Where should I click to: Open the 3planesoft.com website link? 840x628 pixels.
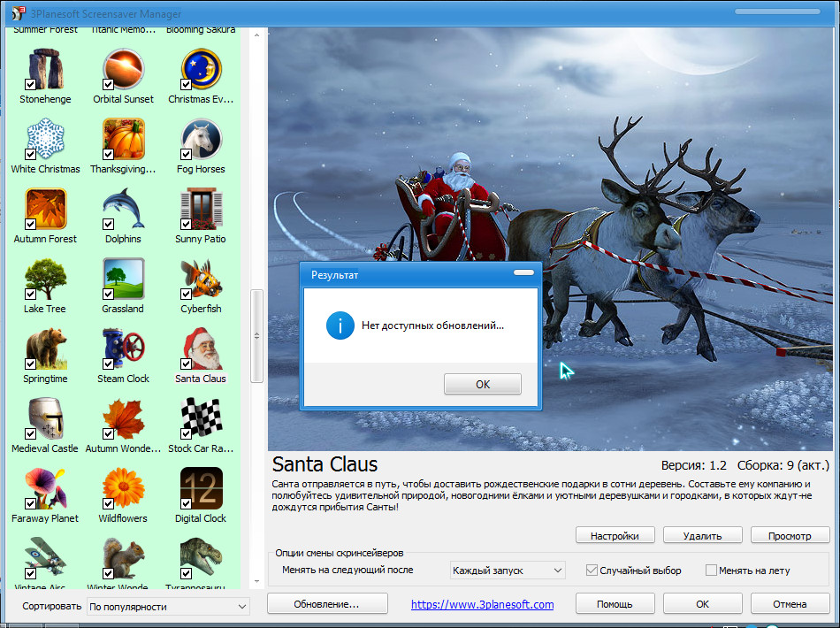click(x=482, y=604)
